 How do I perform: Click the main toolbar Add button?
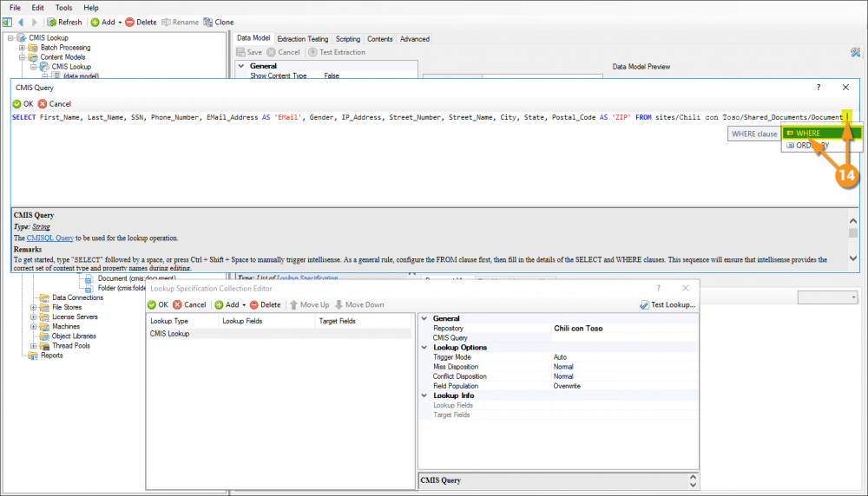103,23
